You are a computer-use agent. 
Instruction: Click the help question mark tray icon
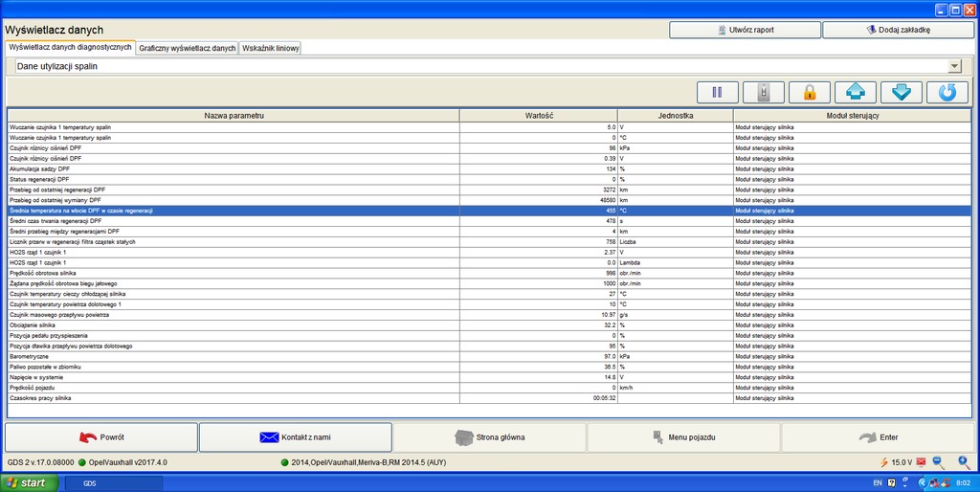(891, 483)
